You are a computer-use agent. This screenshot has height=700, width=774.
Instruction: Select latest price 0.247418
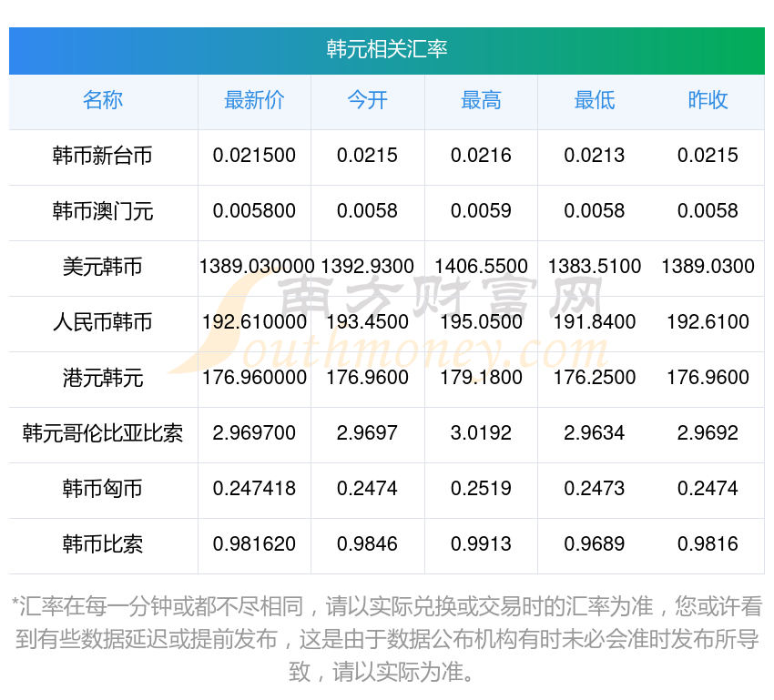[x=254, y=489]
